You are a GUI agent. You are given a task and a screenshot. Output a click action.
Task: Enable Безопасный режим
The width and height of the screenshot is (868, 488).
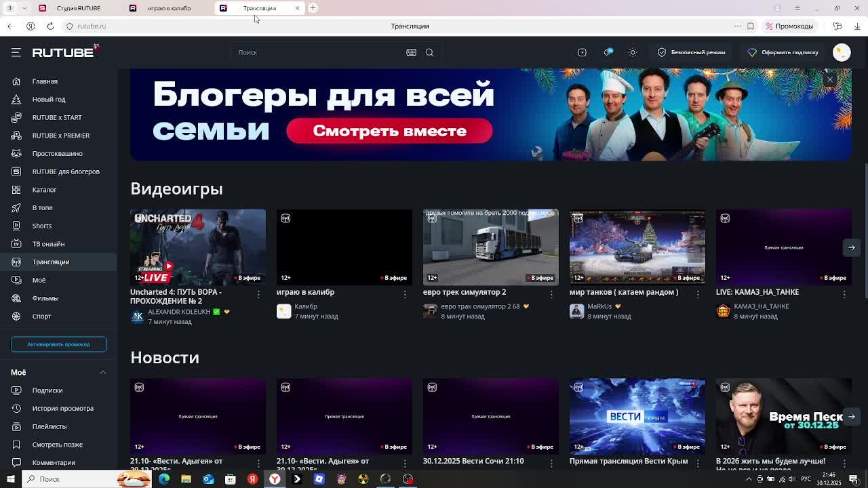point(692,52)
